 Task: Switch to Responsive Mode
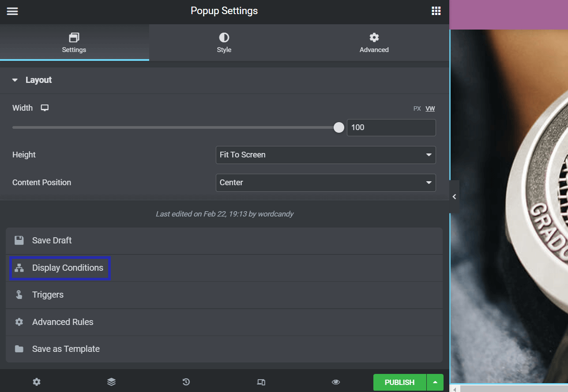261,382
